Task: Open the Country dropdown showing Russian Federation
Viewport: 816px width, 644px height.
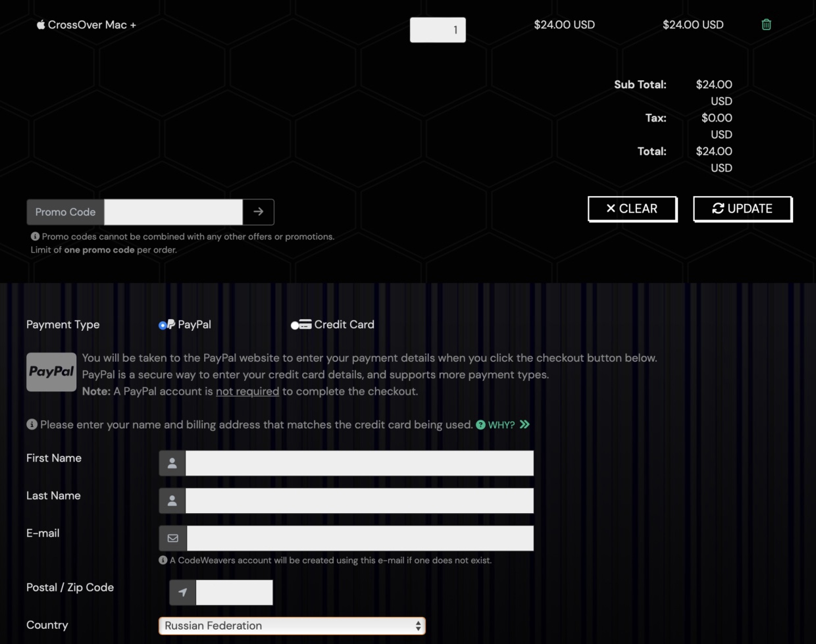Action: [x=292, y=626]
